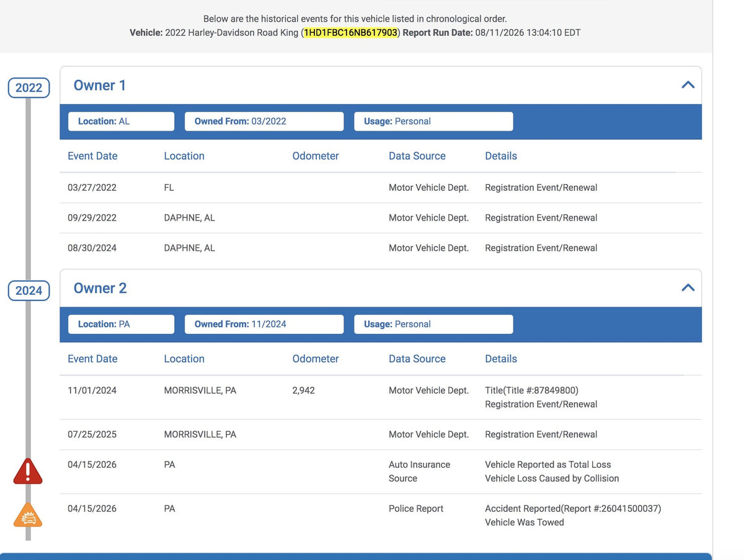Click the Owned From: 11/2024 field
The height and width of the screenshot is (560, 744).
click(x=264, y=324)
